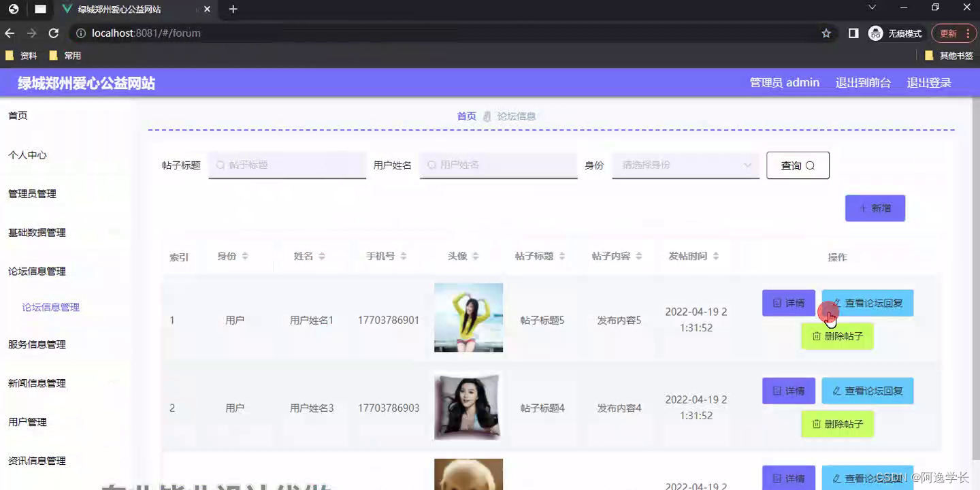Click 管理员 admin in header
The height and width of the screenshot is (490, 980).
tap(784, 82)
